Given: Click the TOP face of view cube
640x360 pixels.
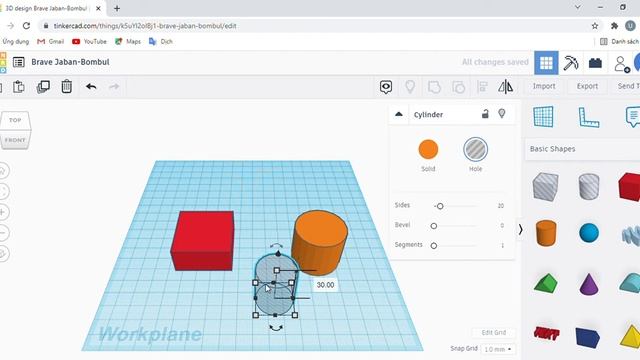Looking at the screenshot, I should pyautogui.click(x=15, y=120).
